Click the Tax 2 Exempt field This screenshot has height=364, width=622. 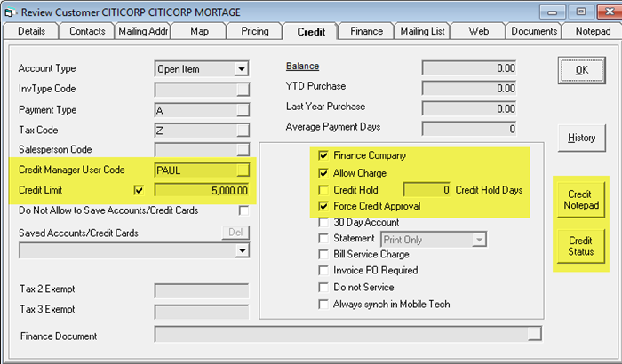tap(202, 290)
